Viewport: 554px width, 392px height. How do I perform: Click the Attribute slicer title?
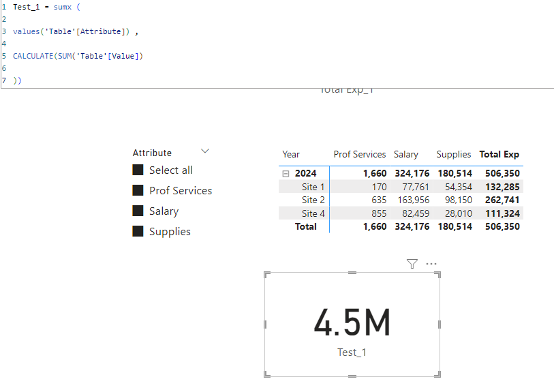[152, 153]
